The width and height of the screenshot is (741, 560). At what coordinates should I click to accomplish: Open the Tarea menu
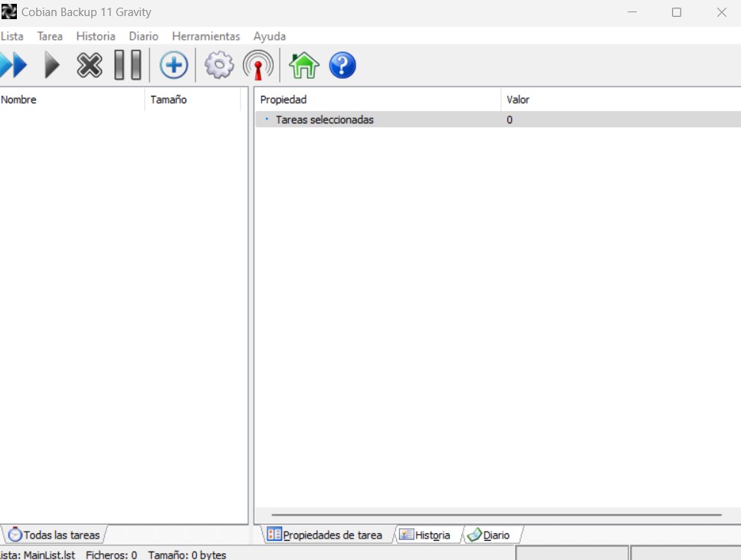tap(50, 36)
